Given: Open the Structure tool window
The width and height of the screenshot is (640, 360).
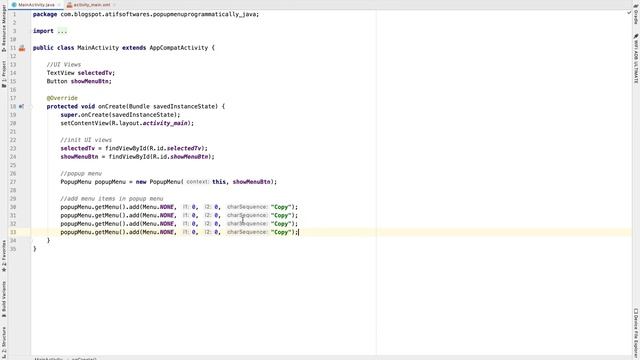Looking at the screenshot, I should click(x=4, y=342).
